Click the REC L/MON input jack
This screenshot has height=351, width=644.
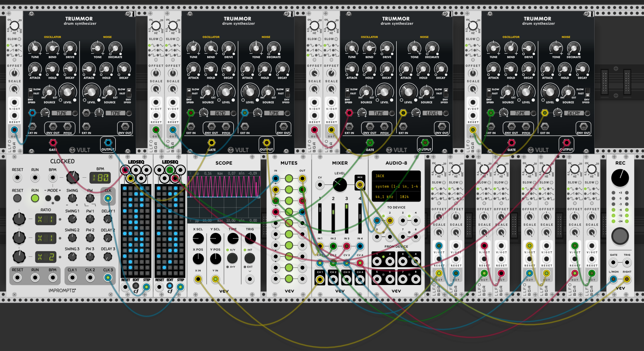pos(613,280)
